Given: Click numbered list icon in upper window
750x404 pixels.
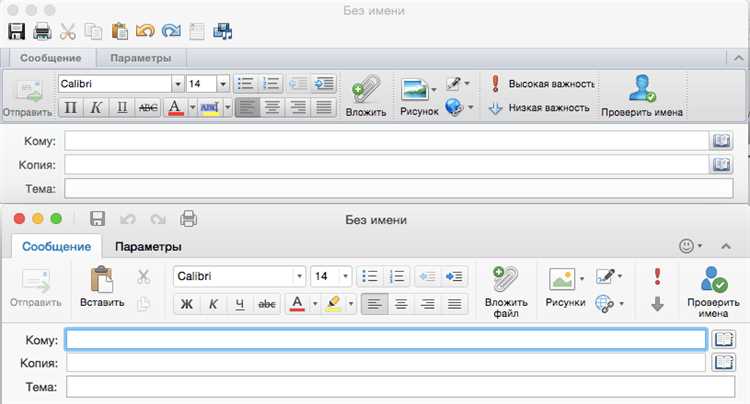Looking at the screenshot, I should pyautogui.click(x=271, y=84).
